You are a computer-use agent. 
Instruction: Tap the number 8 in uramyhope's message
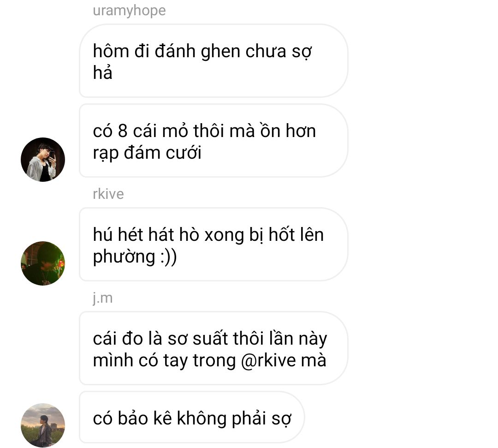click(x=123, y=131)
